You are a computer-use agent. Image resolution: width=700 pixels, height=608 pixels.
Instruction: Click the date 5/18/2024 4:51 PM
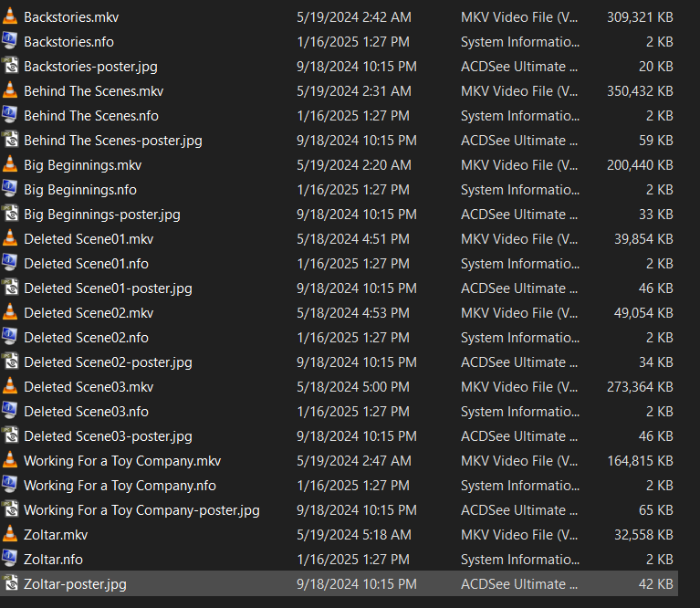pos(353,239)
